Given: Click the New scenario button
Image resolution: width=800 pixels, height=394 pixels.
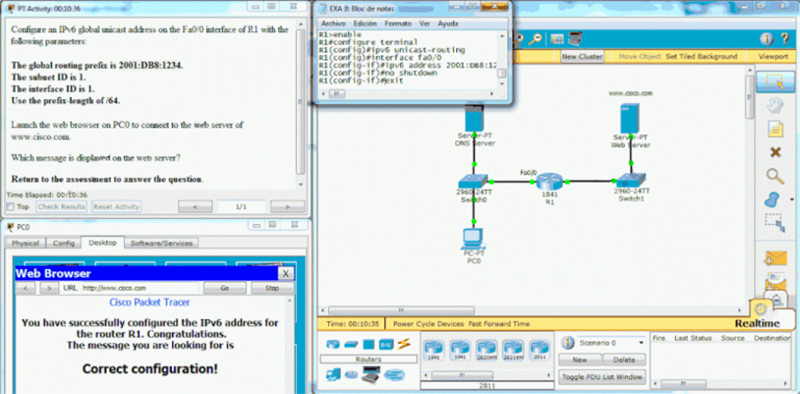Looking at the screenshot, I should tap(579, 360).
